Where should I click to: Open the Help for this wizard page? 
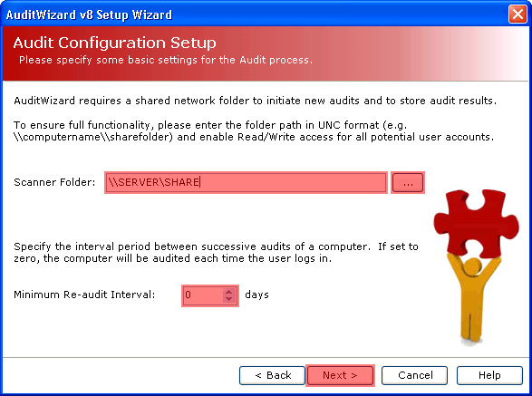(x=489, y=375)
